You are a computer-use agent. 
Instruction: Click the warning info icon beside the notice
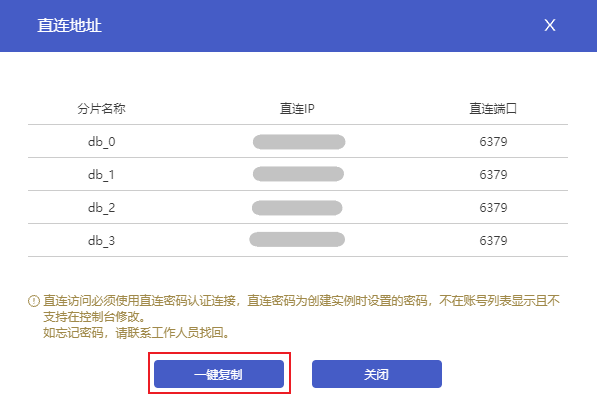(x=34, y=301)
